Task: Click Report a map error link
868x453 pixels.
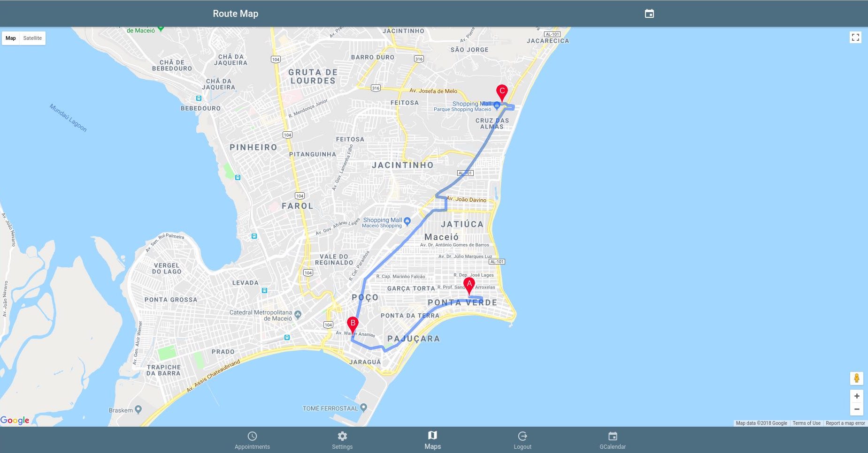Action: click(x=845, y=423)
